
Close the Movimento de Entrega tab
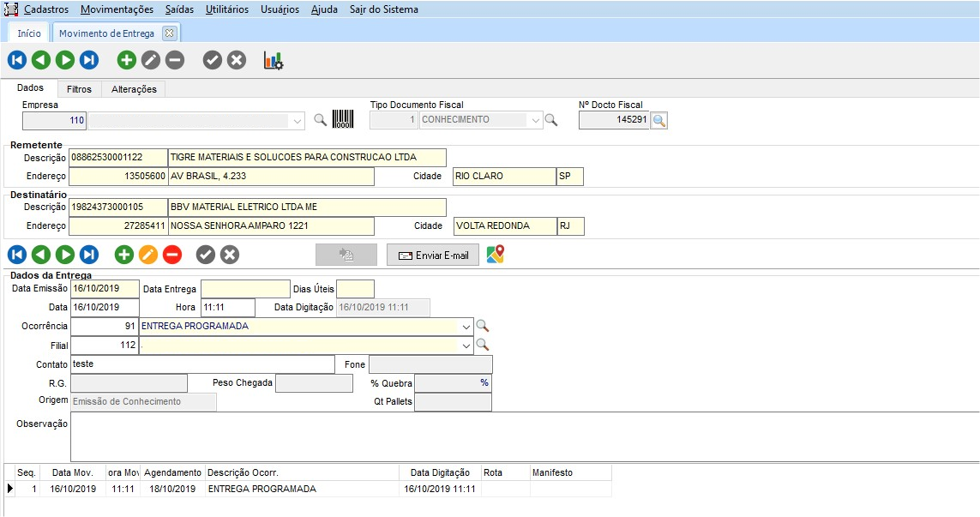(169, 33)
